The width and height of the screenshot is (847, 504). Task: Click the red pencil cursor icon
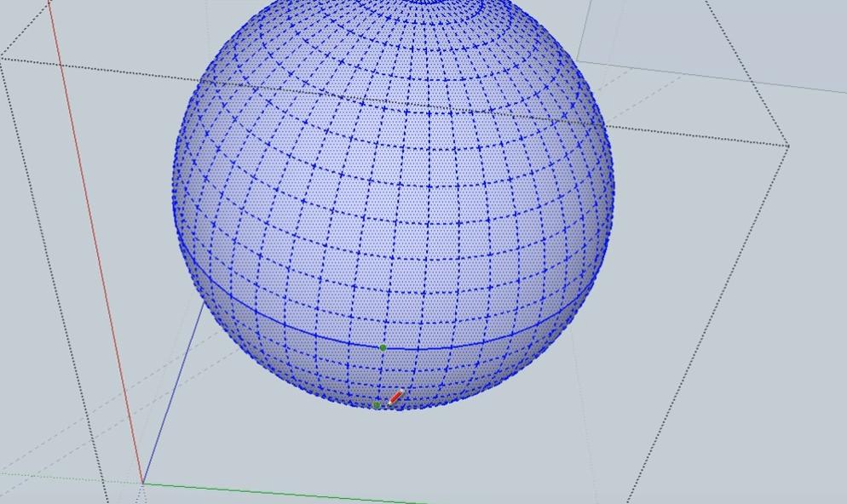[x=396, y=398]
